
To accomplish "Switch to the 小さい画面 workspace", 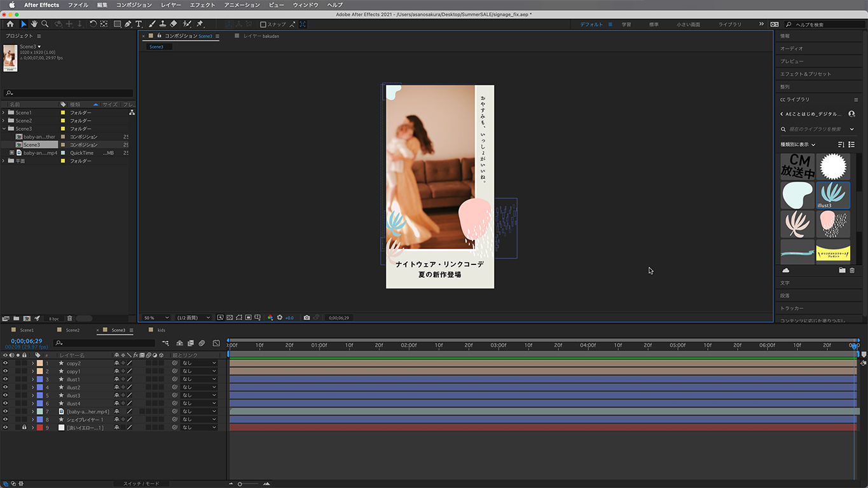I will point(688,24).
